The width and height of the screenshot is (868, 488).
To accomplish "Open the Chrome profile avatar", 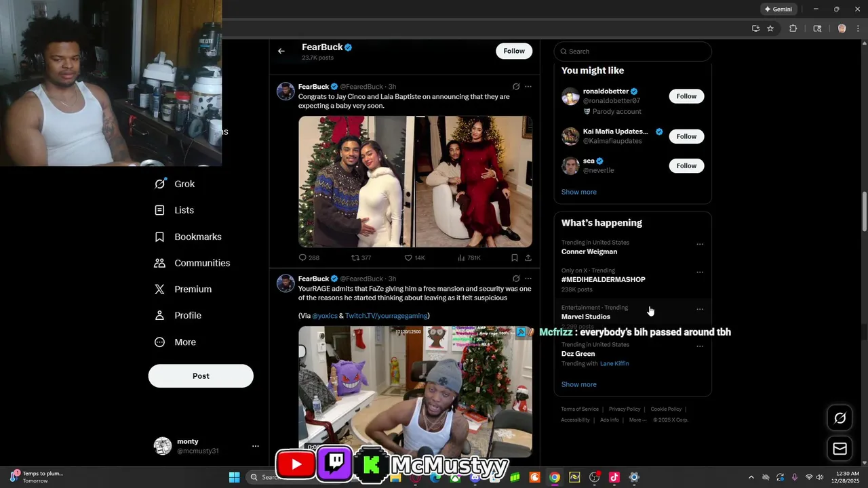I will click(x=842, y=28).
